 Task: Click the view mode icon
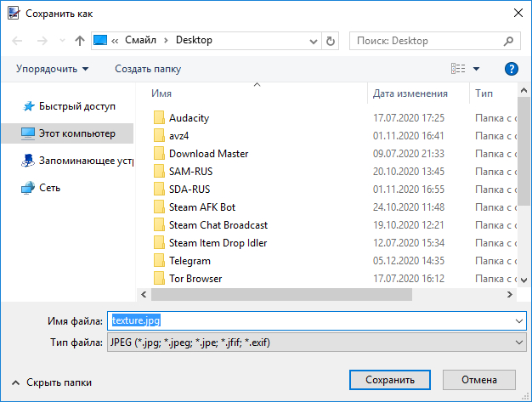coord(458,69)
